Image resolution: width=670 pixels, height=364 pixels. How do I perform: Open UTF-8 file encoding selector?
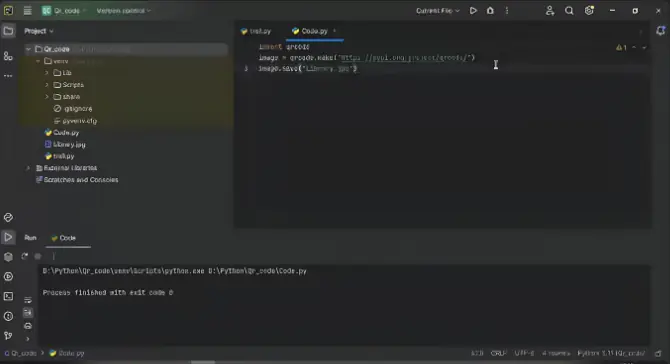(524, 353)
